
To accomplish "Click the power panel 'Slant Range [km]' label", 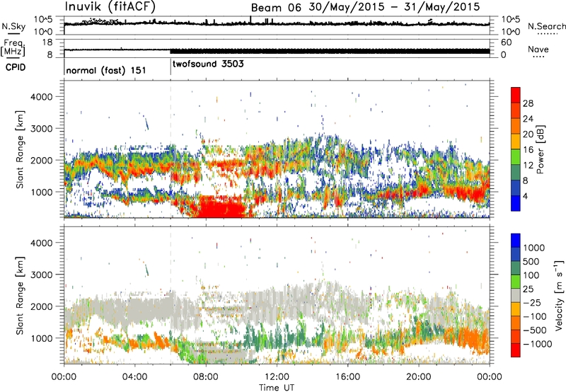I will (x=21, y=149).
